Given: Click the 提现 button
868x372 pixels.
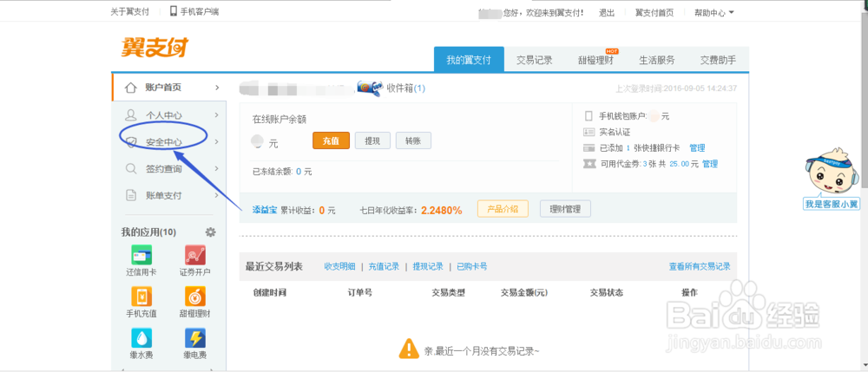Looking at the screenshot, I should (x=372, y=140).
